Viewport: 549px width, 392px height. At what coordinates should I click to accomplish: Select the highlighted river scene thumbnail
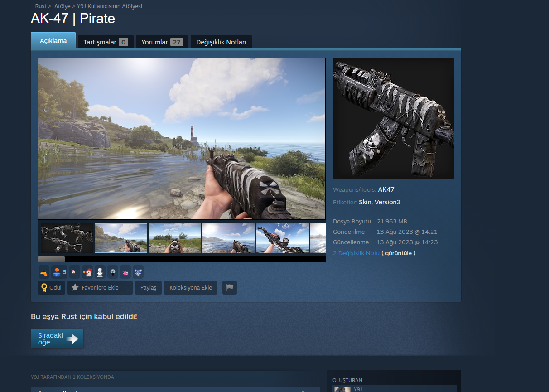coord(121,238)
